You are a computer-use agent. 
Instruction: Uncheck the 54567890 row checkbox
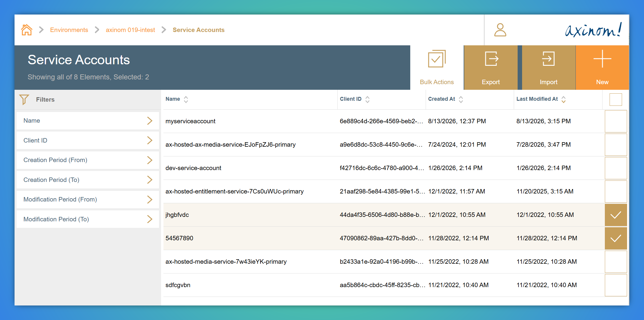point(616,238)
